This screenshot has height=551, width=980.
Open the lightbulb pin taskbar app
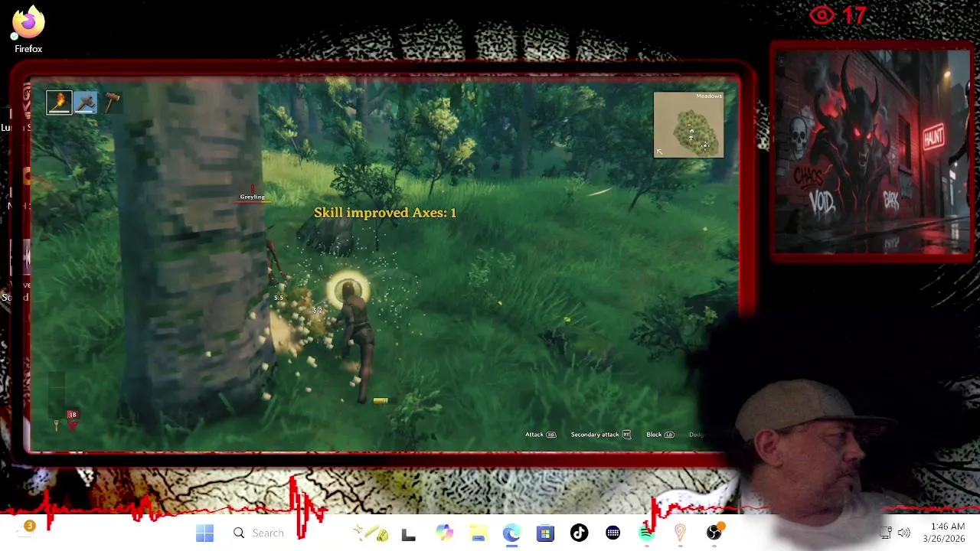pos(680,533)
